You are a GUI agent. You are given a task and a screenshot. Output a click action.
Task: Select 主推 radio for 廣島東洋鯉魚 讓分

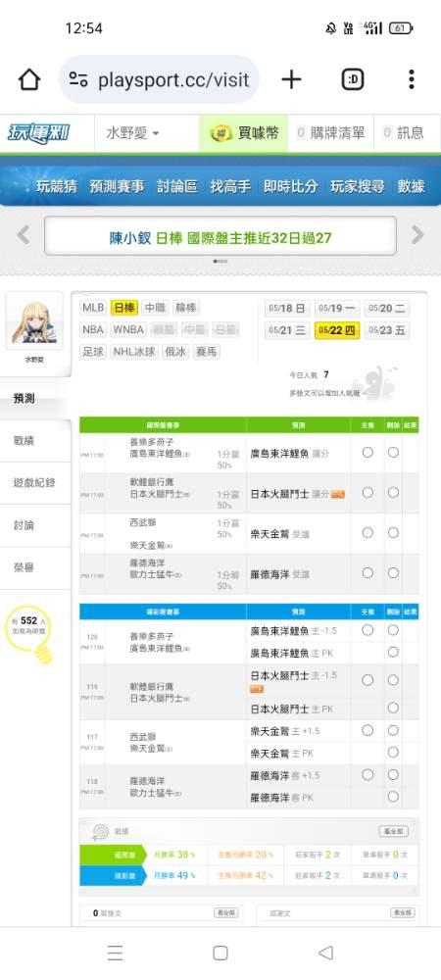tap(367, 452)
